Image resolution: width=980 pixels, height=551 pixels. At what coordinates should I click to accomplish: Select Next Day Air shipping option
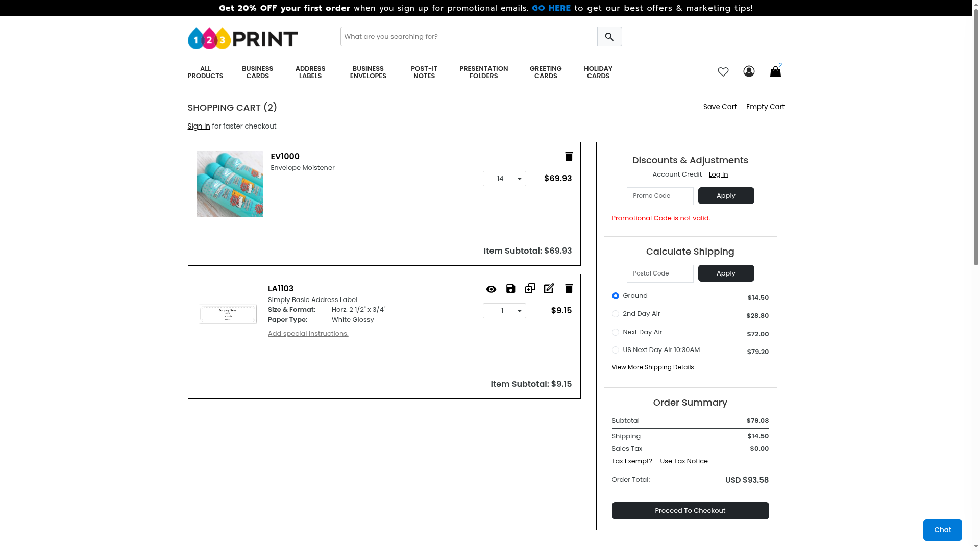pos(615,332)
